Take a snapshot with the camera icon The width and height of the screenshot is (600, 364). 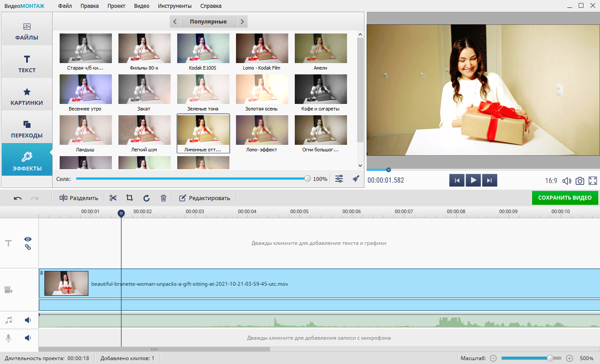[x=580, y=180]
